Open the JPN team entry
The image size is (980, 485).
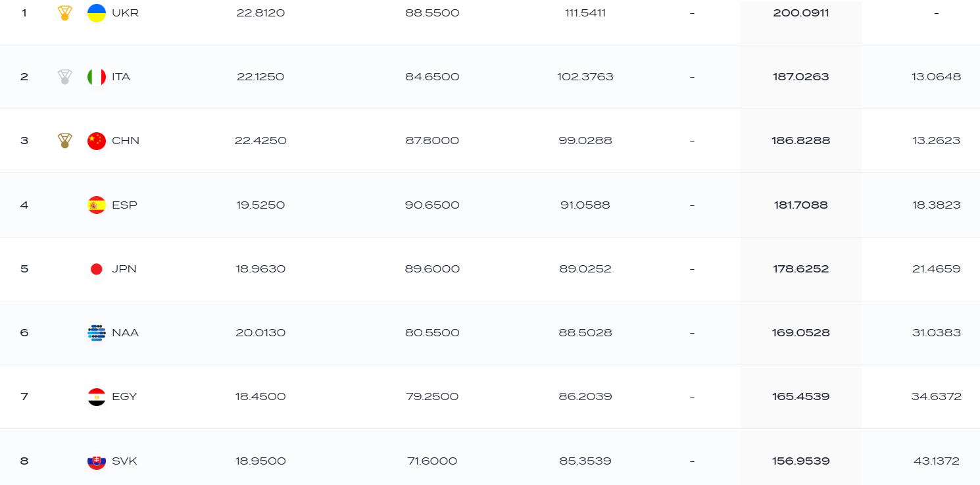click(x=124, y=268)
